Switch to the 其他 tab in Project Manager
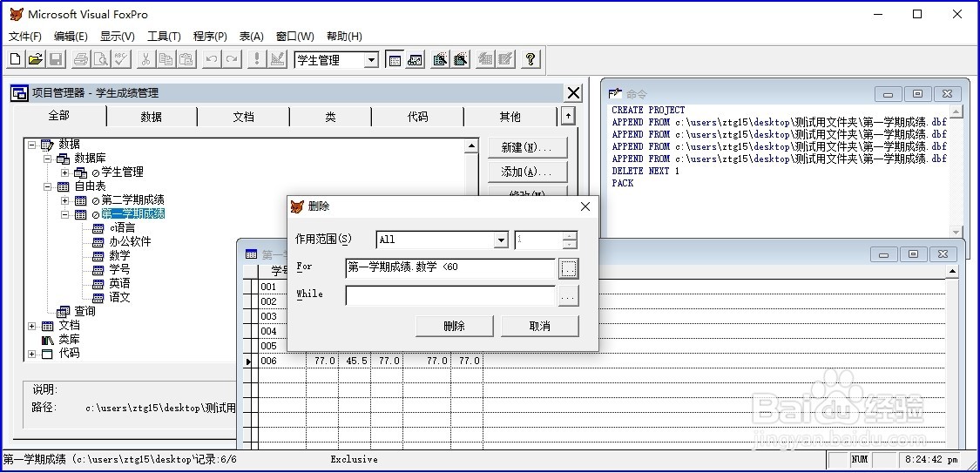The image size is (980, 473). click(x=510, y=117)
